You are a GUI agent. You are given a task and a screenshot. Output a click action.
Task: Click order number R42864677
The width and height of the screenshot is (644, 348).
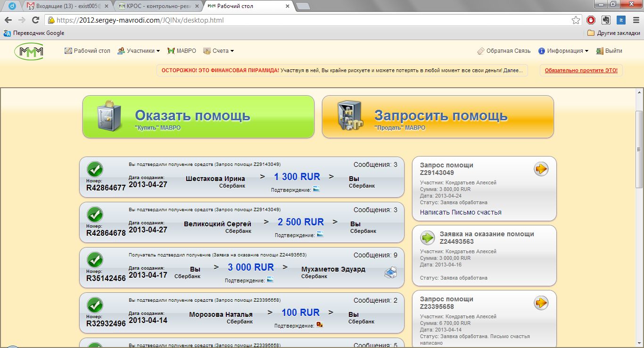coord(106,188)
